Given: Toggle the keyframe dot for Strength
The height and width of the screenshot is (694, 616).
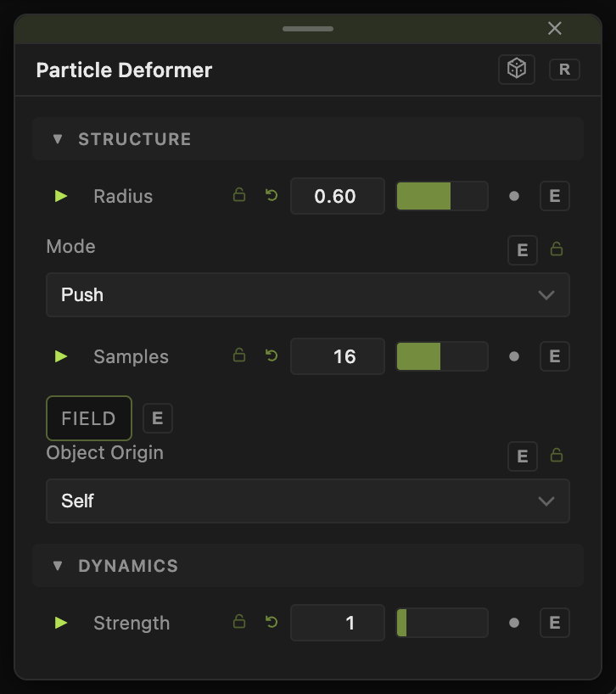Looking at the screenshot, I should click(x=514, y=623).
